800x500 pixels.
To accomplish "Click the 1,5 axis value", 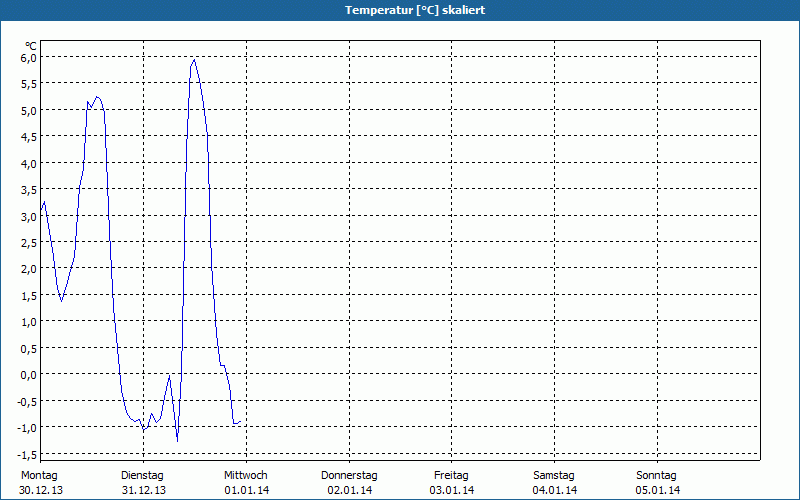I will tap(29, 296).
